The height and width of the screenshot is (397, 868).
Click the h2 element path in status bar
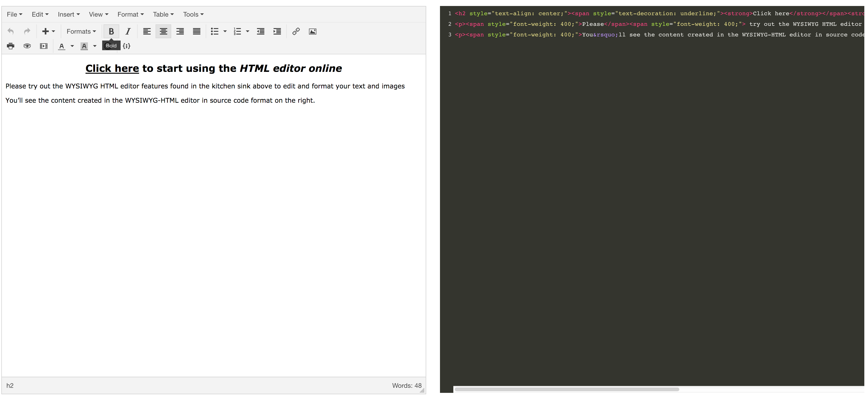pos(10,385)
